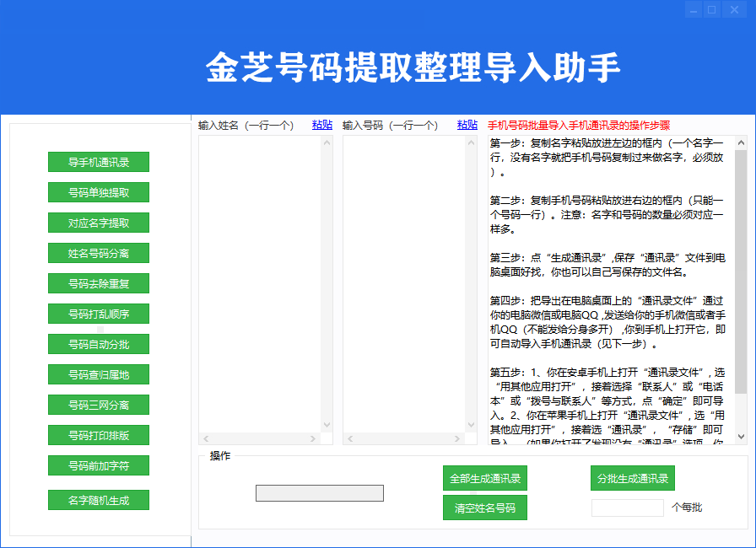The height and width of the screenshot is (548, 756).
Task: Select the 号码打印排版 option
Action: 98,435
